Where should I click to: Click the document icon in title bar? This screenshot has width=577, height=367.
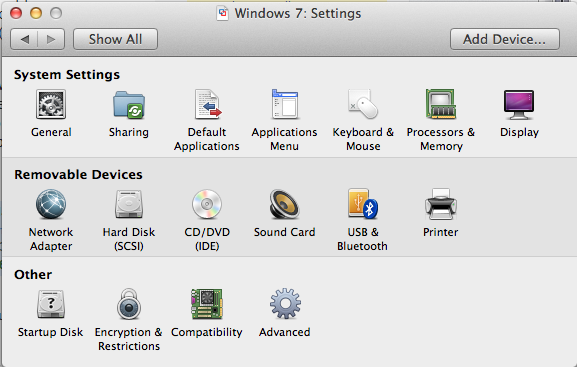click(x=222, y=14)
